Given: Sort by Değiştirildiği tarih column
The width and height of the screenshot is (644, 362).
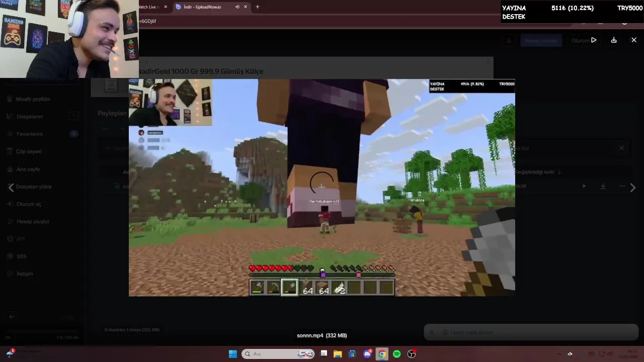Looking at the screenshot, I should click(x=537, y=172).
